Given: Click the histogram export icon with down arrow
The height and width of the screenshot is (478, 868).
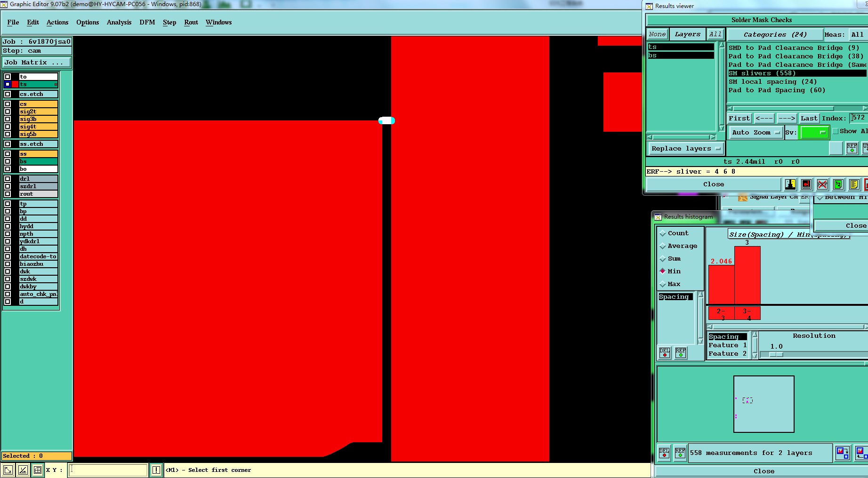Looking at the screenshot, I should 843,453.
